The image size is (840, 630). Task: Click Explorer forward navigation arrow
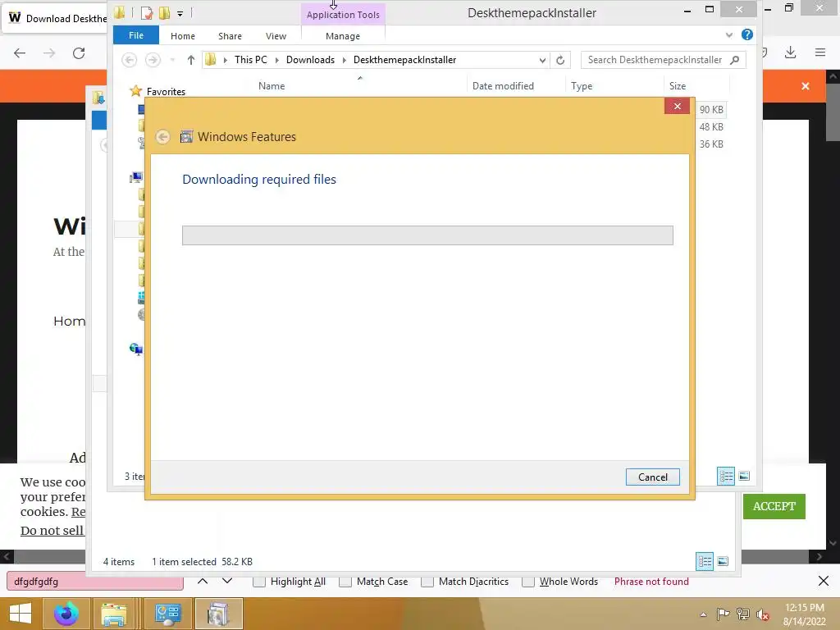tap(153, 60)
